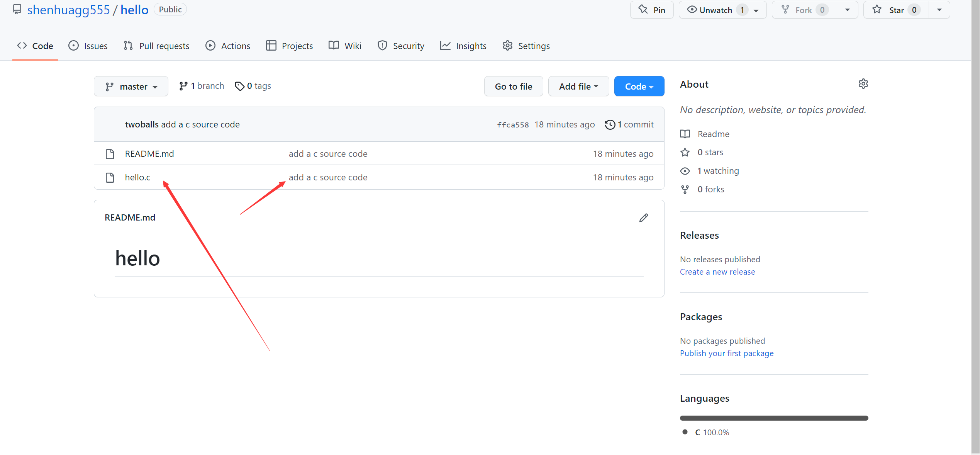
Task: Open the Projects tab
Action: [x=290, y=46]
